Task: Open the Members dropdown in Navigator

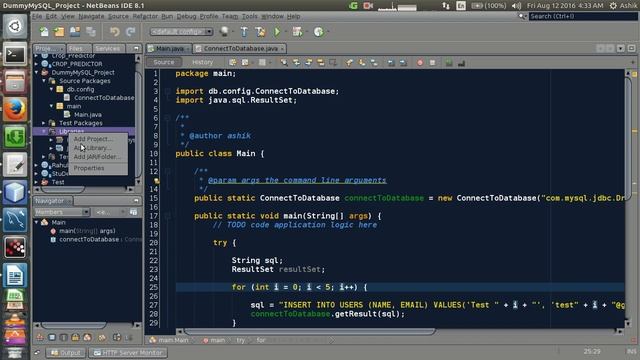Action: click(x=61, y=212)
